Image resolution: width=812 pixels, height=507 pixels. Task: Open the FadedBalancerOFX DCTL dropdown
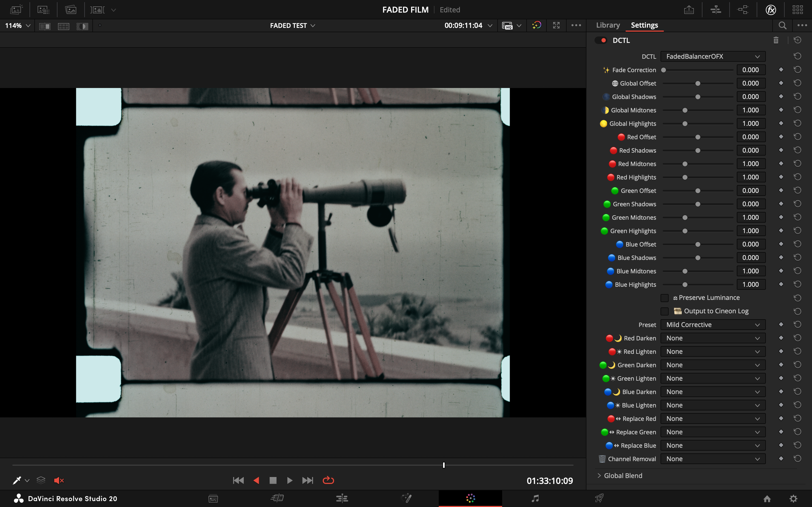[x=713, y=56]
